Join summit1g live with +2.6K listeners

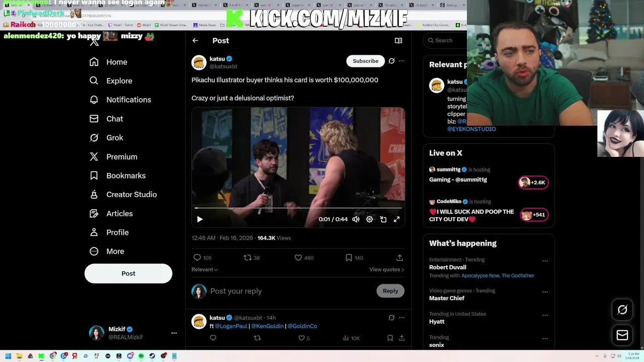pos(533,183)
